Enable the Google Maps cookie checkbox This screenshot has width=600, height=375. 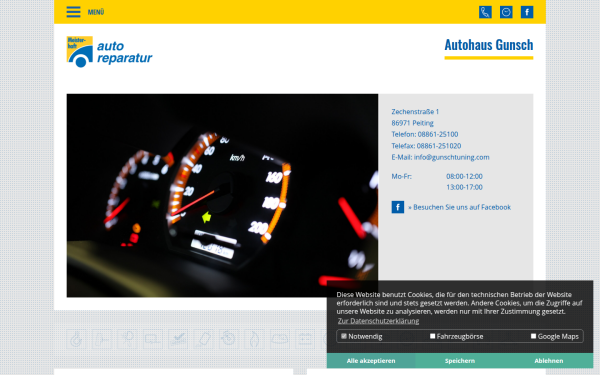pyautogui.click(x=533, y=336)
